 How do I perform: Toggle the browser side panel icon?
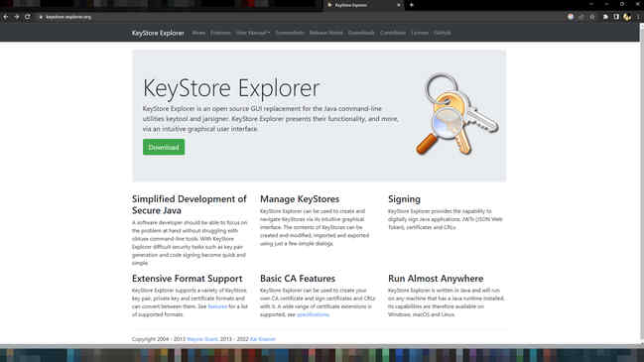(x=616, y=17)
